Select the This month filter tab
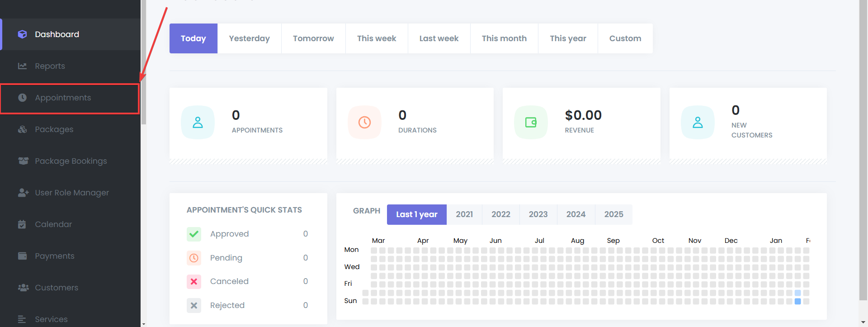This screenshot has width=868, height=327. 504,38
